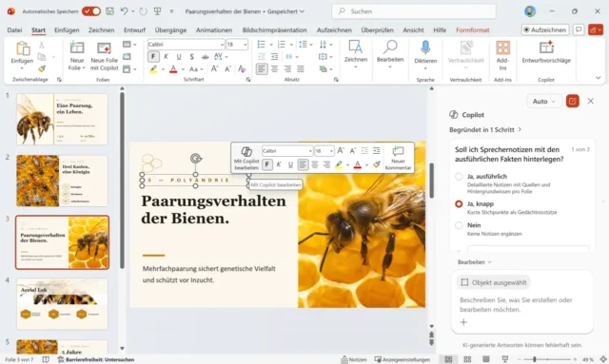Click the bullet list icon in ribbon
The width and height of the screenshot is (609, 364).
point(262,45)
